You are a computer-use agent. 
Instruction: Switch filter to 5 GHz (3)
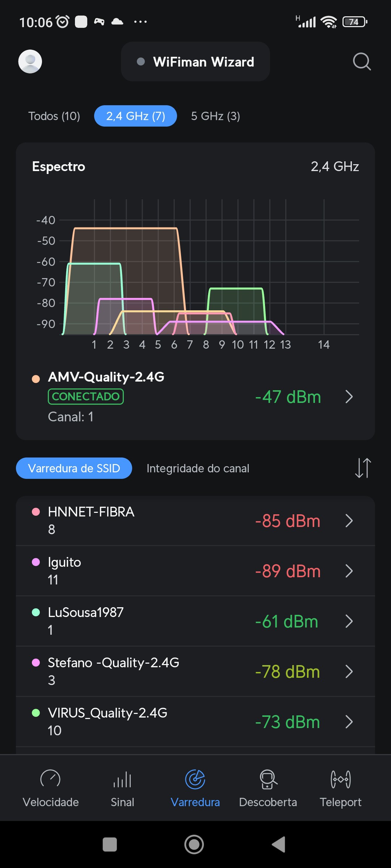215,116
